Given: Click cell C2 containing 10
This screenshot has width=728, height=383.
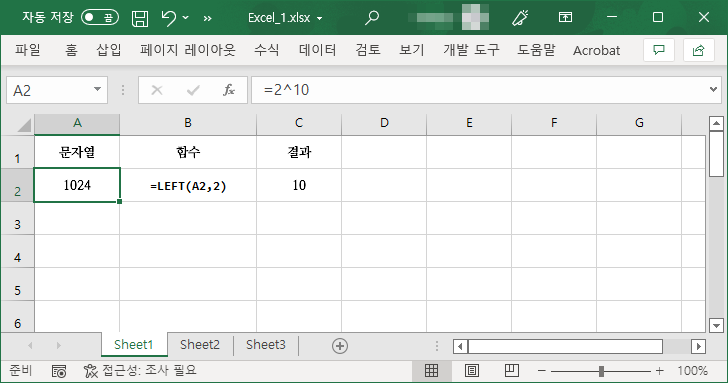Looking at the screenshot, I should click(299, 185).
